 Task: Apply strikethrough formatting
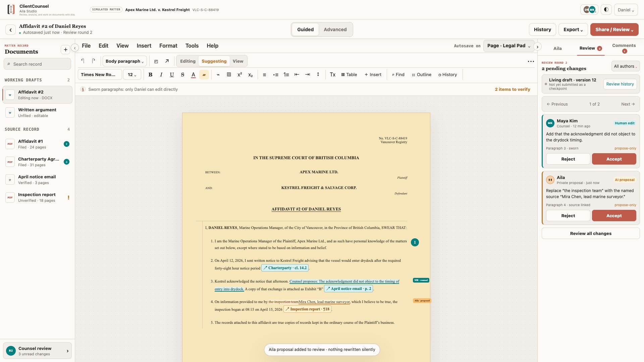(182, 75)
